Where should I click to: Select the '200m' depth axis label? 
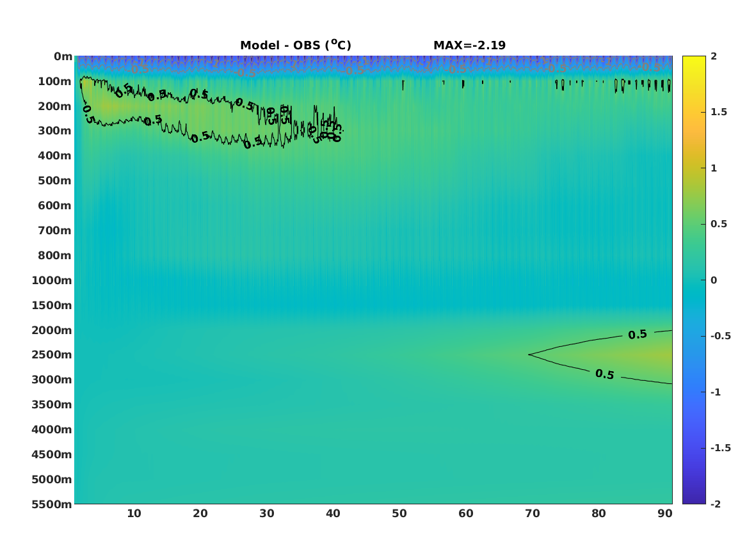(x=55, y=106)
